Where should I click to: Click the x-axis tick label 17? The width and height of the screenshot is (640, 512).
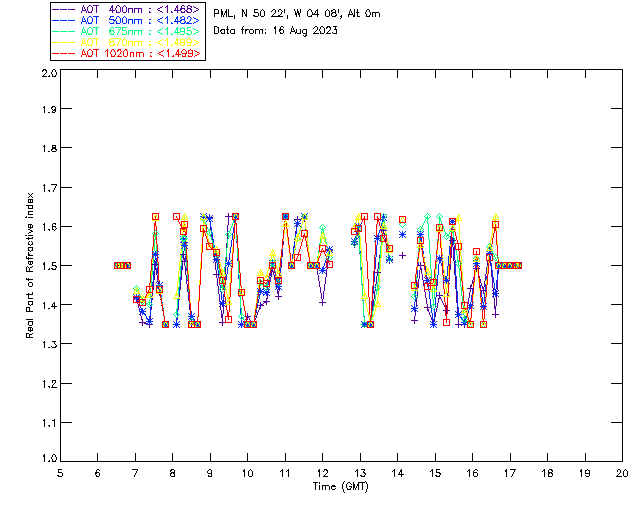(510, 473)
